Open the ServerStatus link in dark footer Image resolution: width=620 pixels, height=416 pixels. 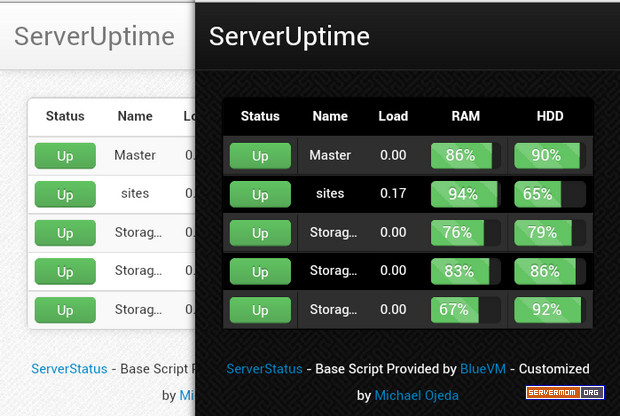pos(264,369)
